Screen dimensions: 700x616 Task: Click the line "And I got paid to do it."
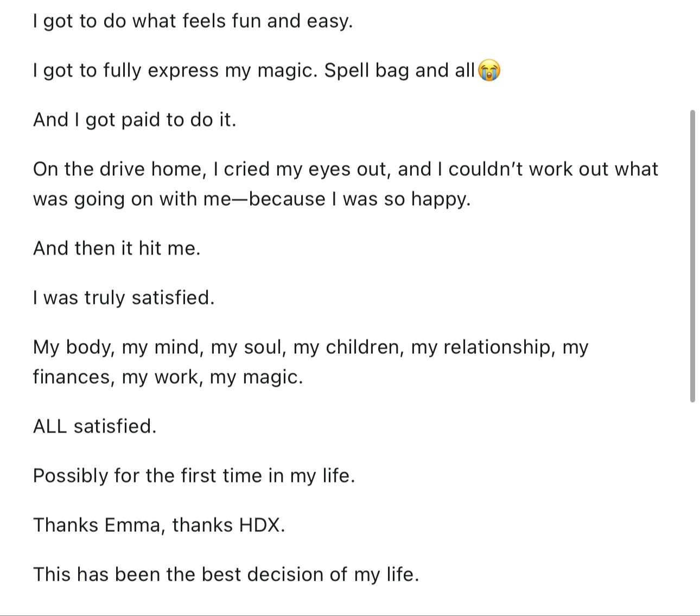tap(135, 120)
